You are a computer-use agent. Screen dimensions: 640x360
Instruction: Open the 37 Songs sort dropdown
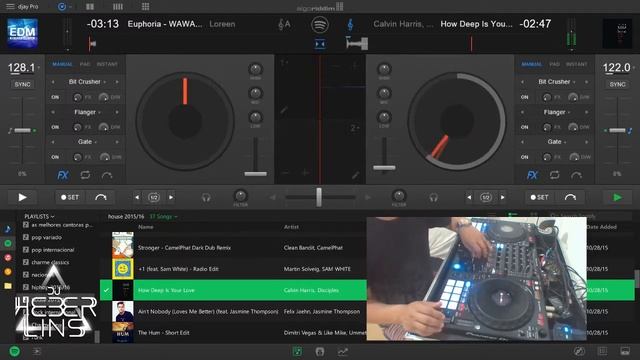pos(163,216)
